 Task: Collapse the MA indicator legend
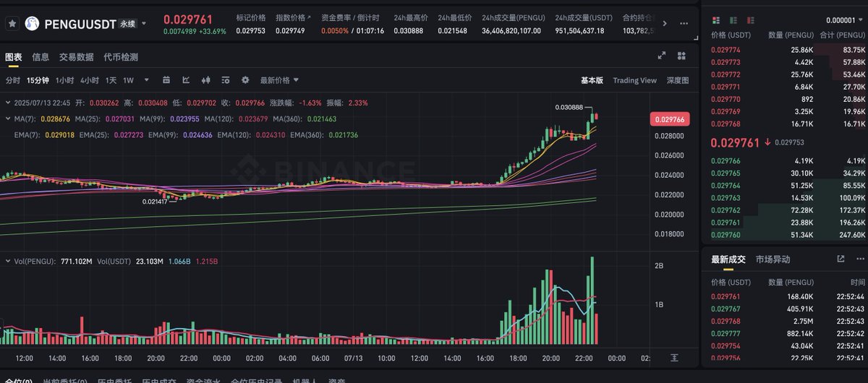7,119
